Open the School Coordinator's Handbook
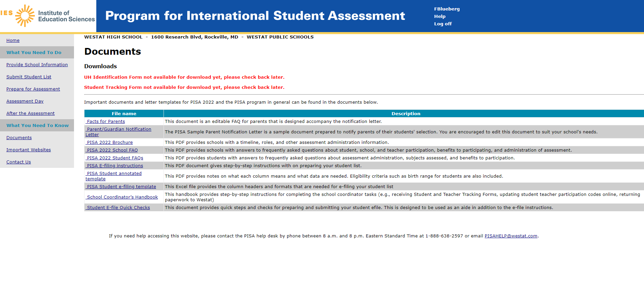 click(x=122, y=197)
